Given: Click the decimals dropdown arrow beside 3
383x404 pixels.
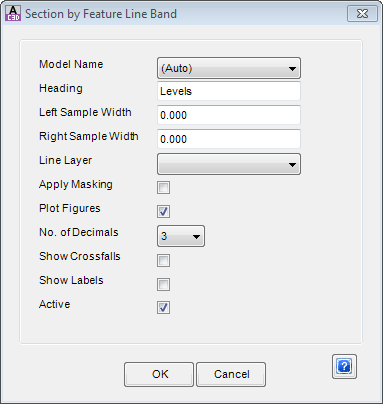Looking at the screenshot, I should click(x=196, y=237).
